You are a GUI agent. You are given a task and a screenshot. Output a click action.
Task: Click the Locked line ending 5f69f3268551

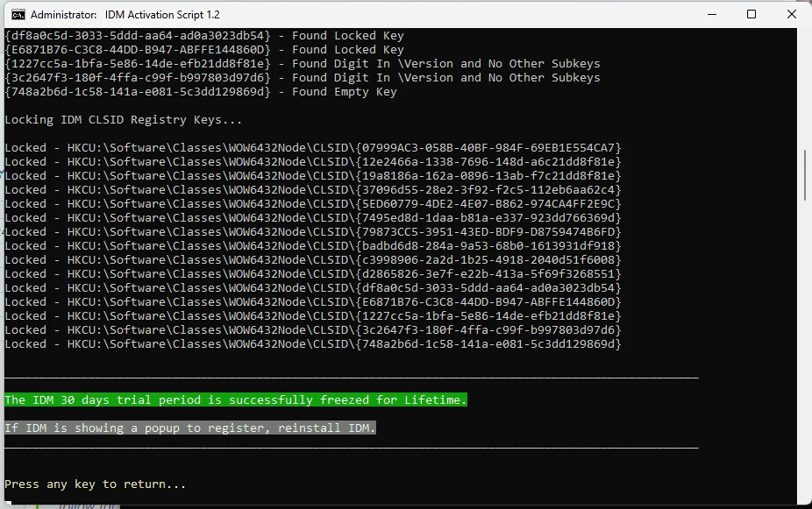pyautogui.click(x=313, y=273)
